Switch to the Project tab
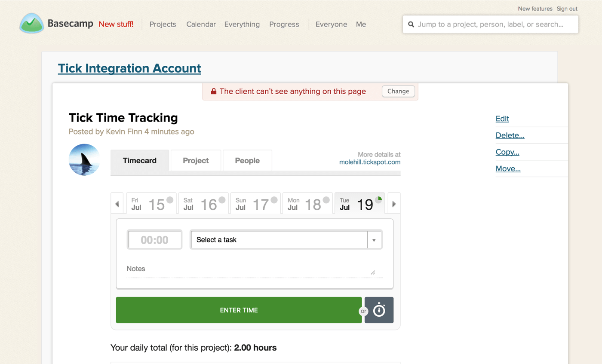The image size is (602, 364). [x=196, y=160]
